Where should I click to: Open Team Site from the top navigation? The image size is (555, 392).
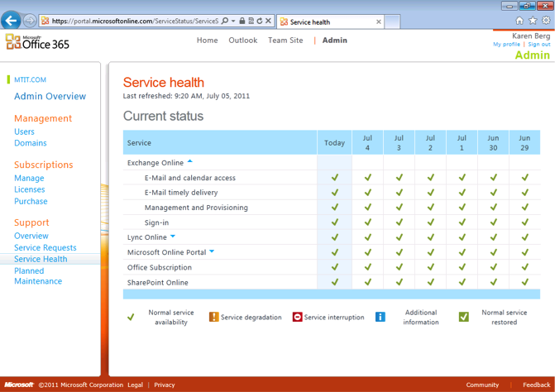[x=285, y=41]
